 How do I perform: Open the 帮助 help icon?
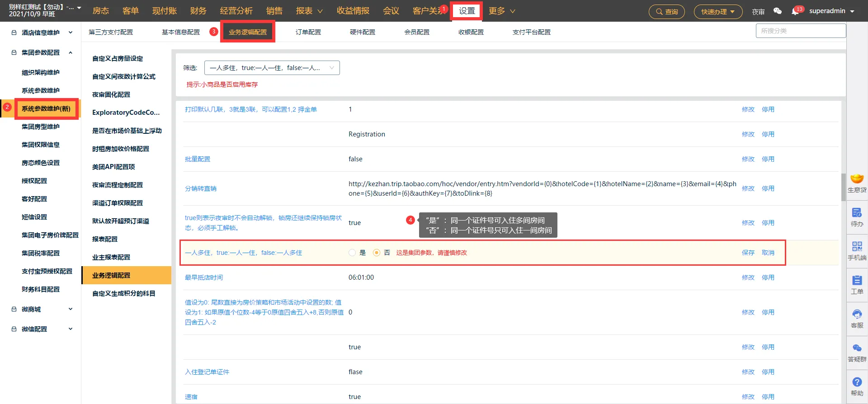tap(857, 386)
